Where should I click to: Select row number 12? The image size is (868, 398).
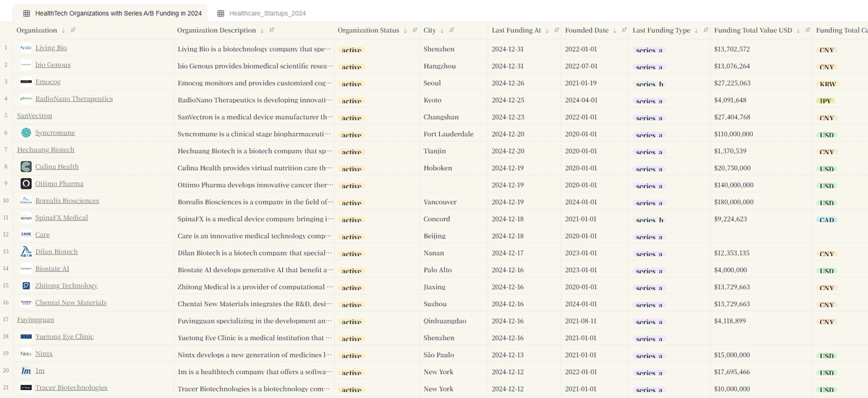(x=6, y=234)
